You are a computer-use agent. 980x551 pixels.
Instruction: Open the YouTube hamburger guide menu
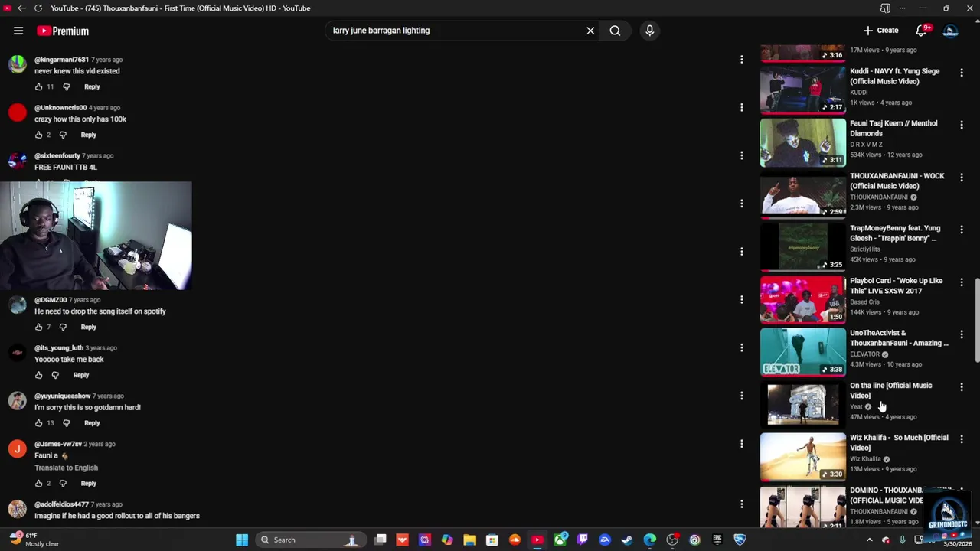[18, 31]
